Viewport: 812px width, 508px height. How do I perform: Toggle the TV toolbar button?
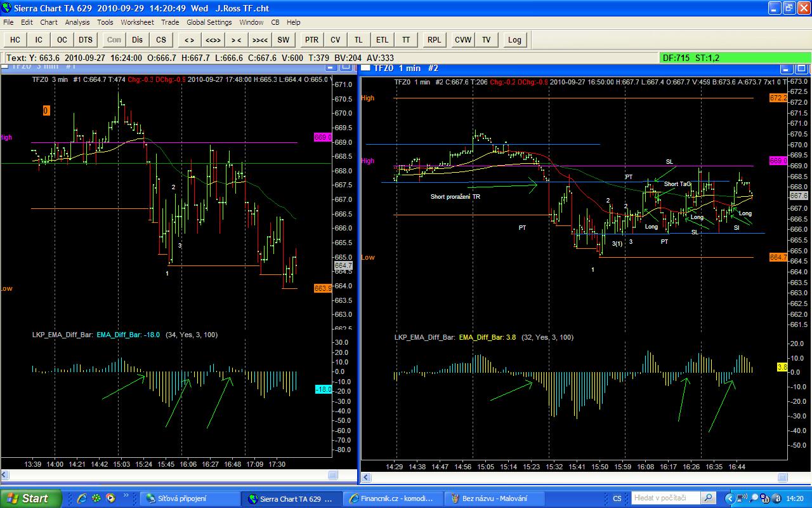click(x=487, y=40)
